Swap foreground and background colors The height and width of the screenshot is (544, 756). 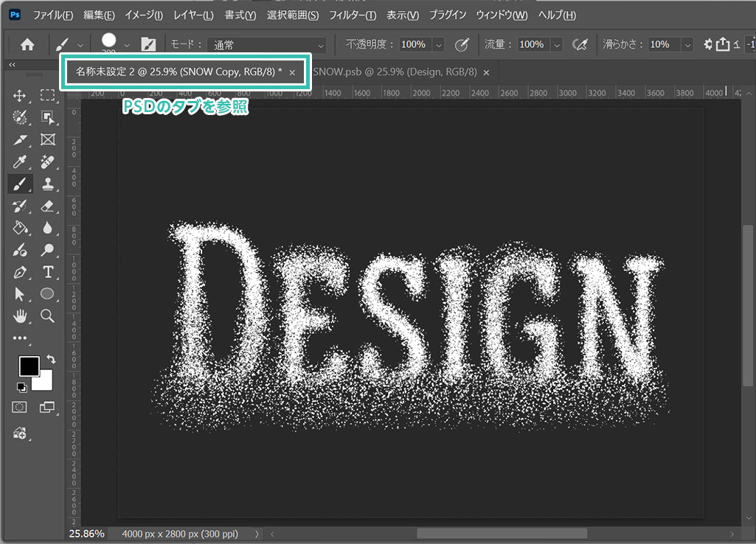point(51,358)
